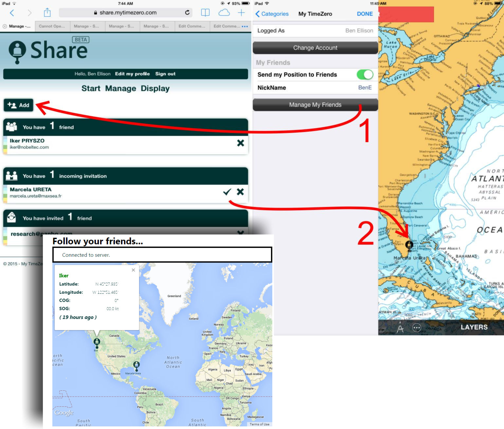Close the Iker position popup
Image resolution: width=504 pixels, height=429 pixels.
(133, 270)
